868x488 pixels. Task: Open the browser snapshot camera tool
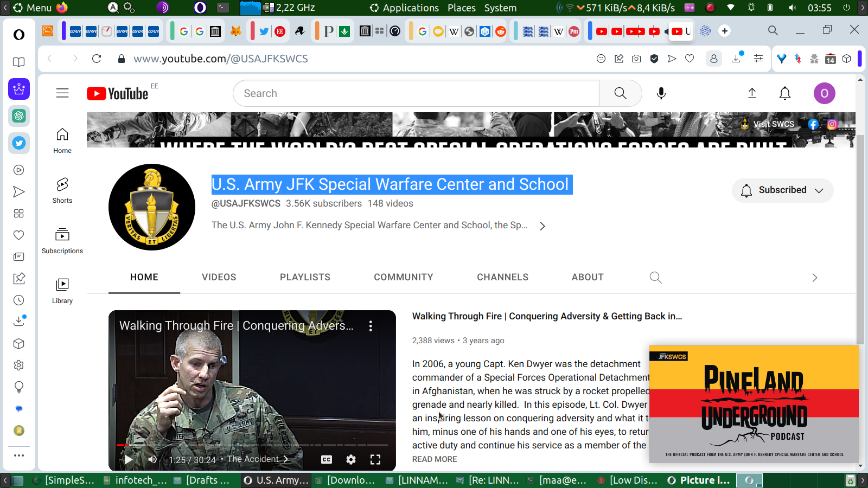tap(636, 59)
